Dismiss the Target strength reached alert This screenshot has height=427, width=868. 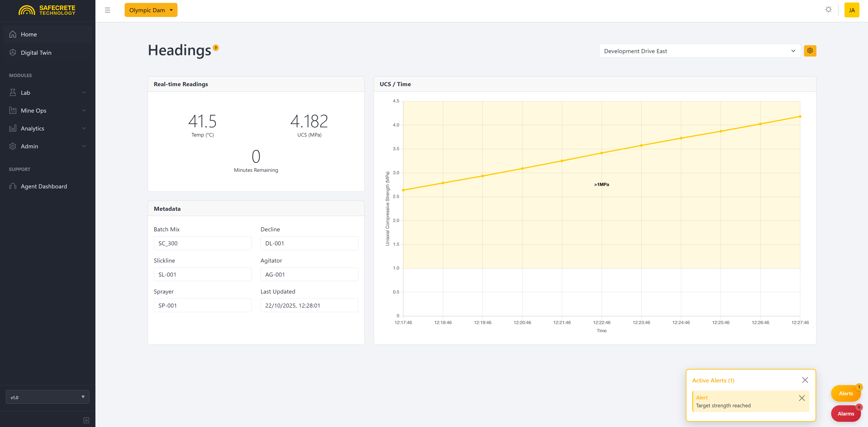click(802, 398)
